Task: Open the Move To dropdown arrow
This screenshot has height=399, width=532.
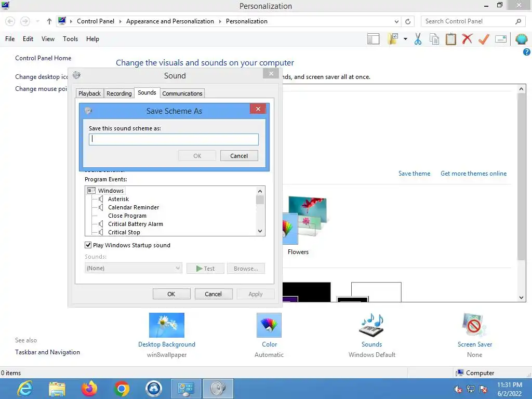Action: pyautogui.click(x=405, y=39)
